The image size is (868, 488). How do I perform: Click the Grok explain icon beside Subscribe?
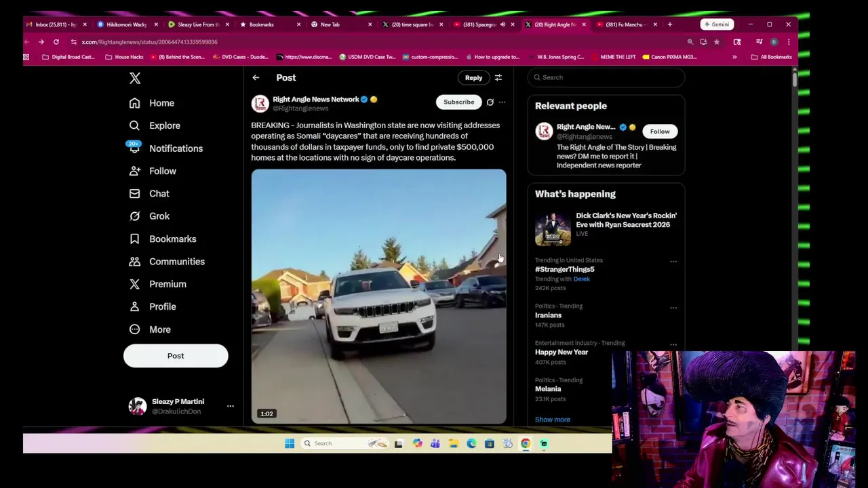click(x=490, y=102)
